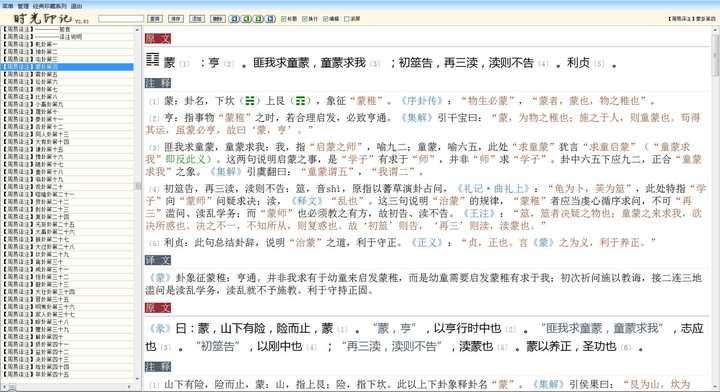The width and height of the screenshot is (720, 392).
Task: Select the 同人卦第十三 list entry
Action: click(67, 134)
